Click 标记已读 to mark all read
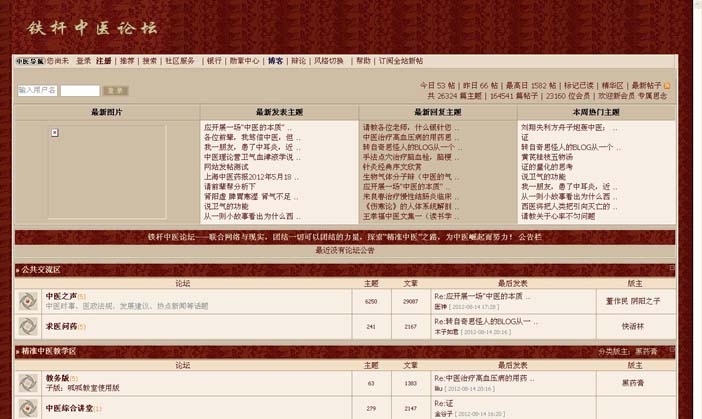The width and height of the screenshot is (702, 419). click(x=579, y=86)
